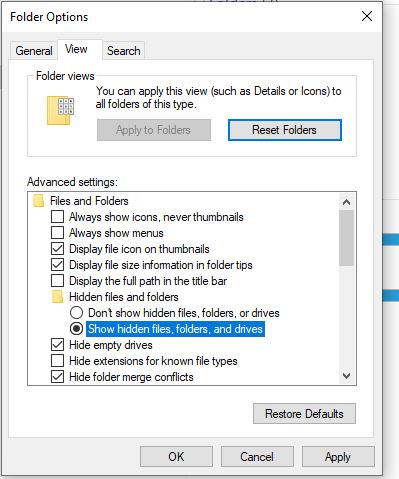Open the Search tab
Image resolution: width=399 pixels, height=479 pixels.
(124, 51)
